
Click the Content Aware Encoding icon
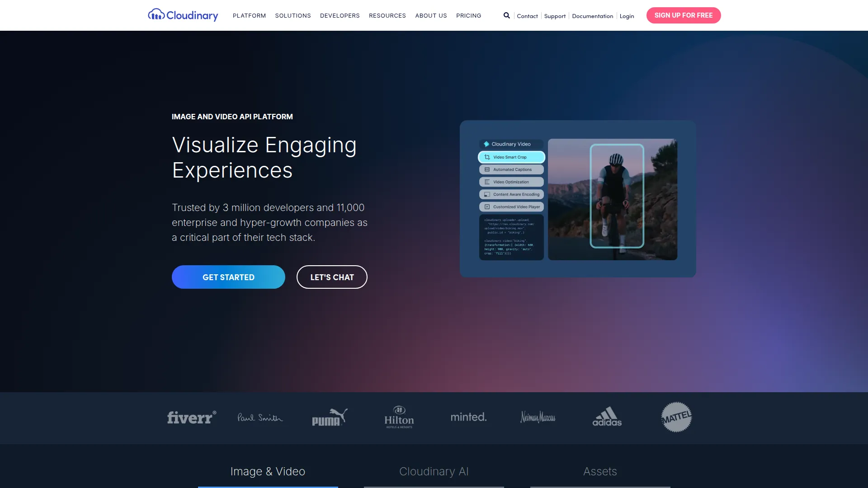tap(487, 194)
